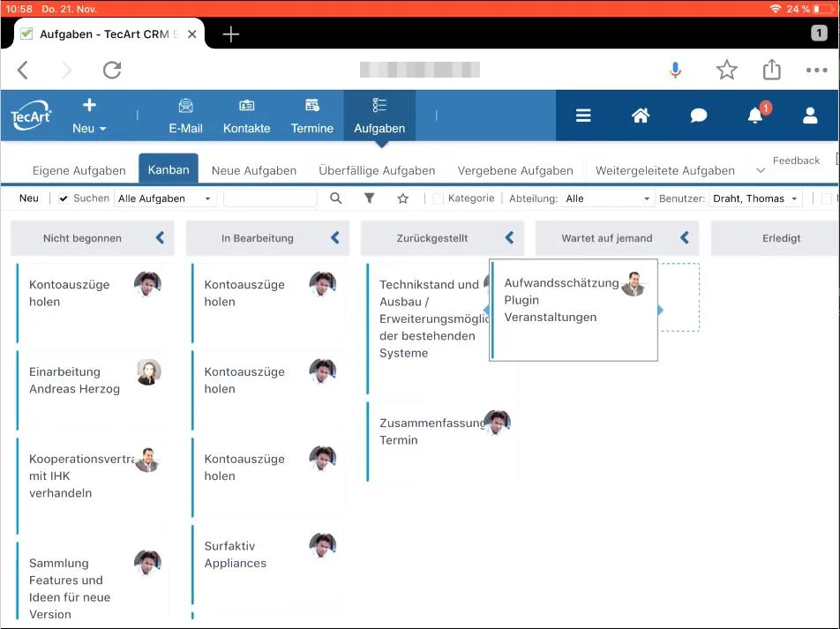This screenshot has width=840, height=629.
Task: Open the Aufgaben task module
Action: [x=379, y=116]
